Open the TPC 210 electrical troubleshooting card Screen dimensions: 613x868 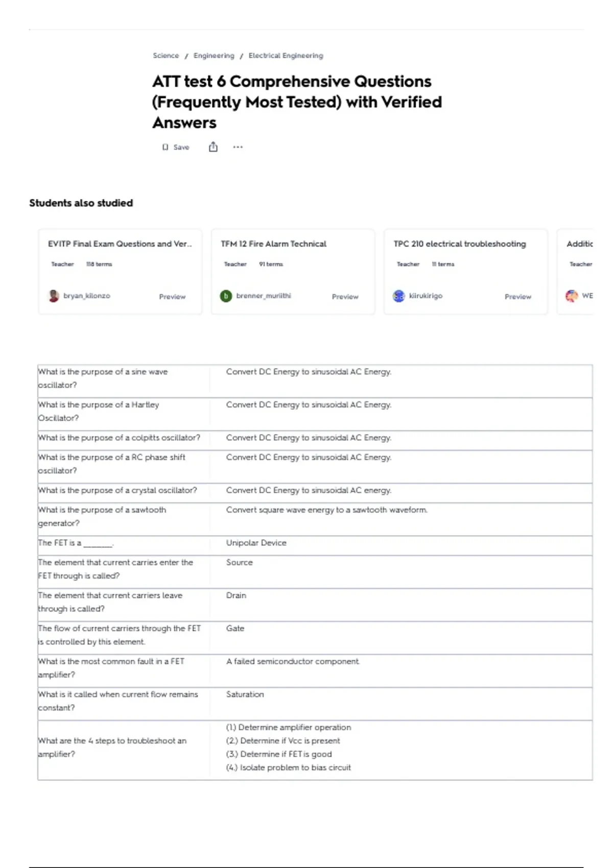[x=465, y=272]
